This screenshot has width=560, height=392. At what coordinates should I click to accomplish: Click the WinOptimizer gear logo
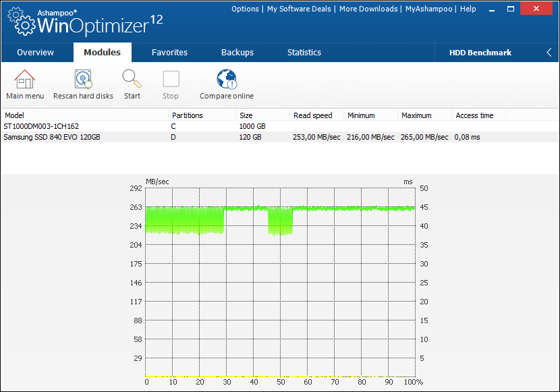click(22, 22)
